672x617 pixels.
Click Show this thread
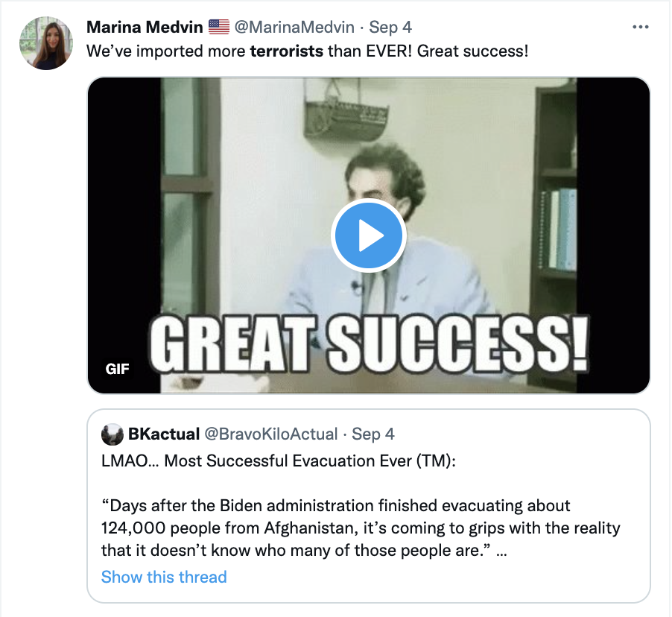(164, 577)
